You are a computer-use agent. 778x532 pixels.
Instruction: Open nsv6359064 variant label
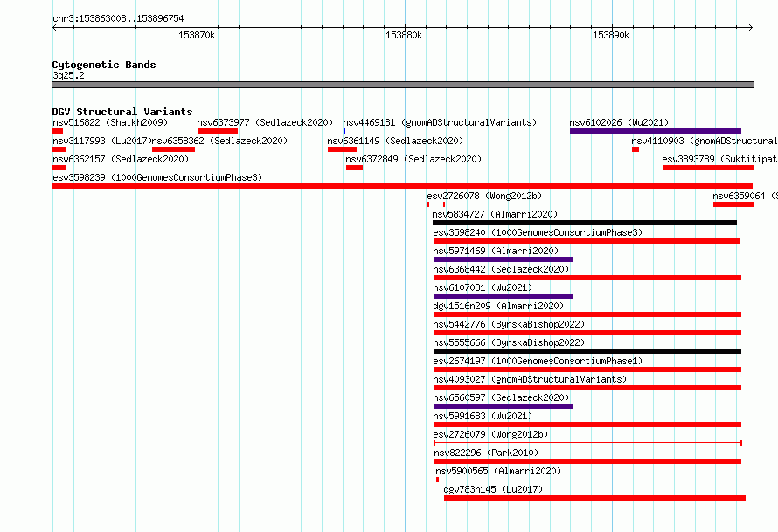point(745,196)
